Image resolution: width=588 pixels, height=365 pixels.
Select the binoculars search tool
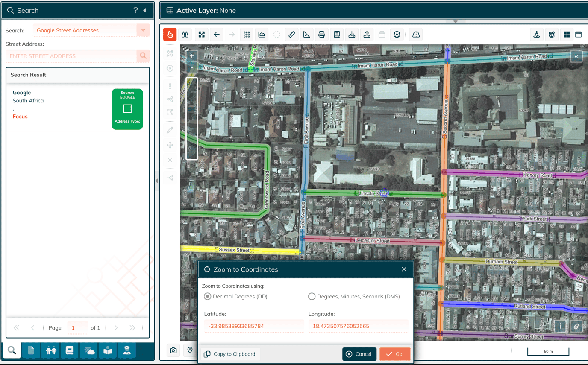[x=185, y=34]
